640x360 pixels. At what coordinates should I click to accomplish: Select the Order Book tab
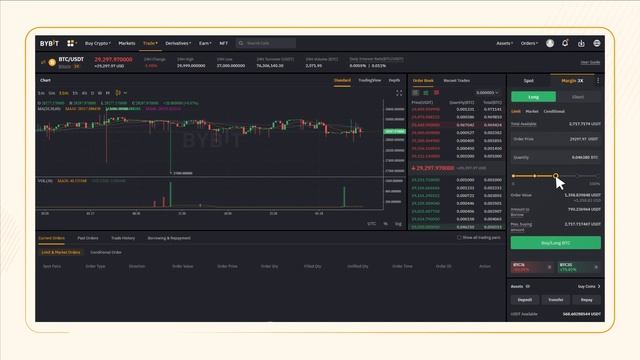click(x=423, y=81)
